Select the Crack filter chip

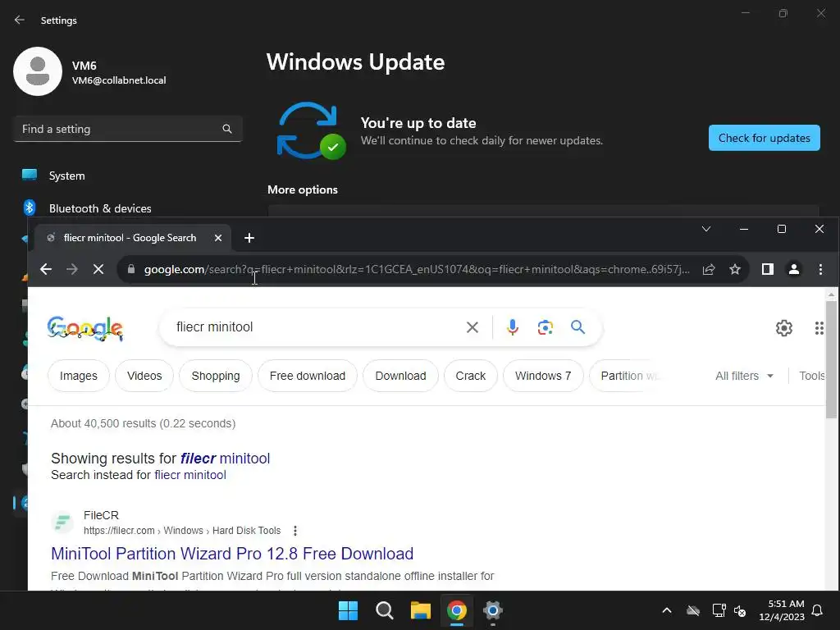470,376
